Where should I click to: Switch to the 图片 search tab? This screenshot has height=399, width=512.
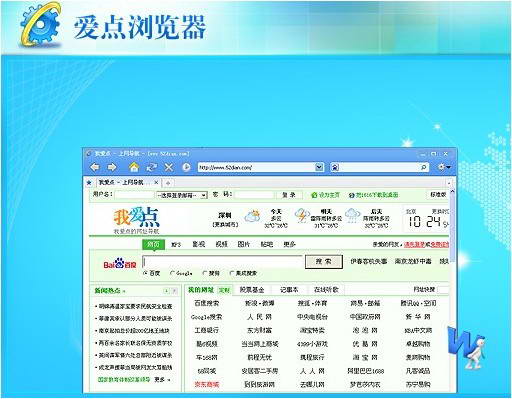tap(244, 244)
